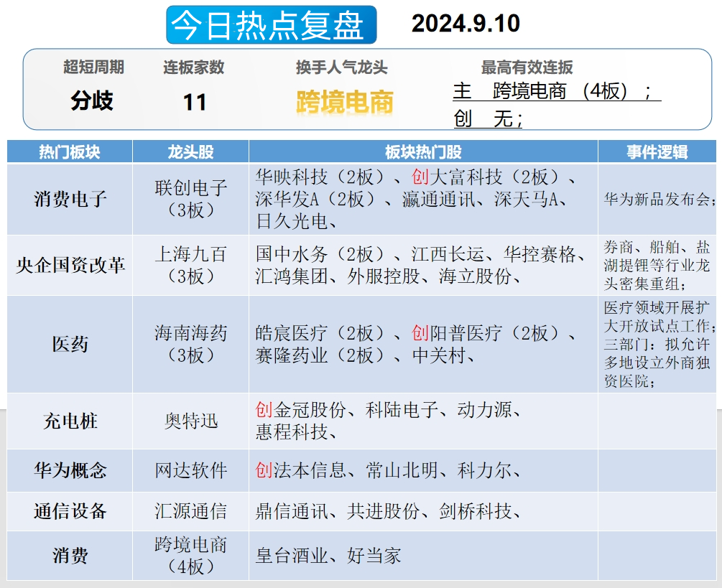Click 华映科技（2板） in the hot stocks column
Viewport: 722px width, 588px height.
coord(320,177)
